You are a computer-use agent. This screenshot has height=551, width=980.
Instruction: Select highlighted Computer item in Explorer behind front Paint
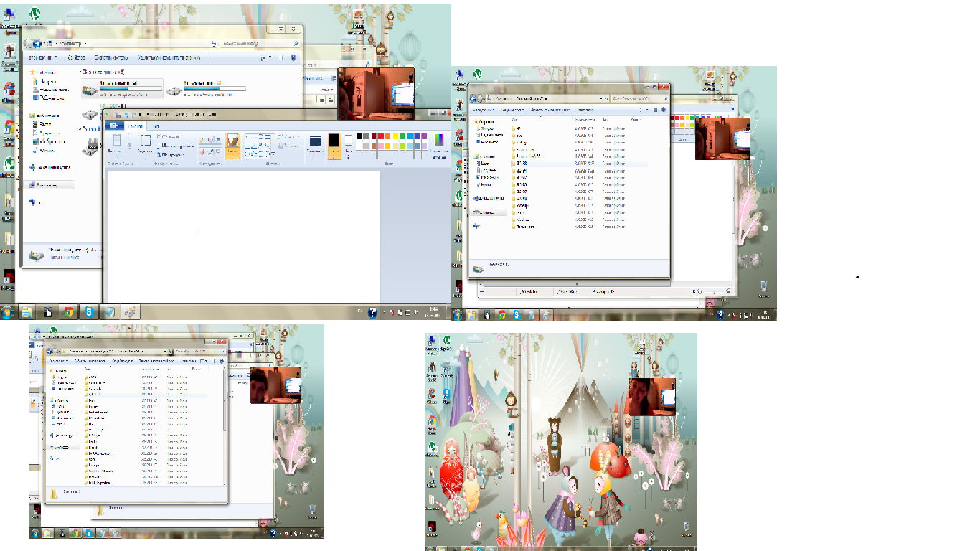[x=50, y=185]
